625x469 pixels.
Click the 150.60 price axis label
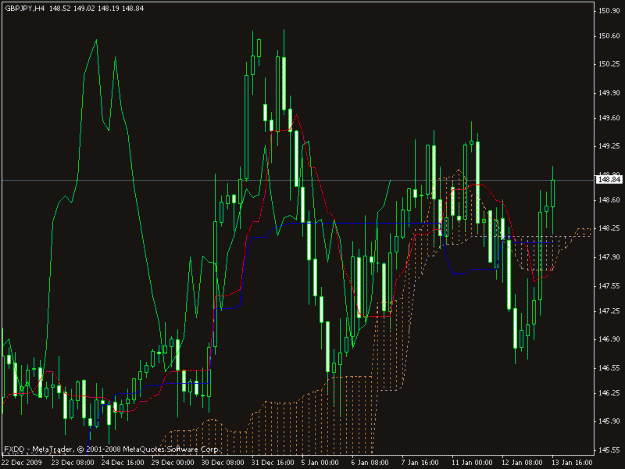tap(609, 36)
